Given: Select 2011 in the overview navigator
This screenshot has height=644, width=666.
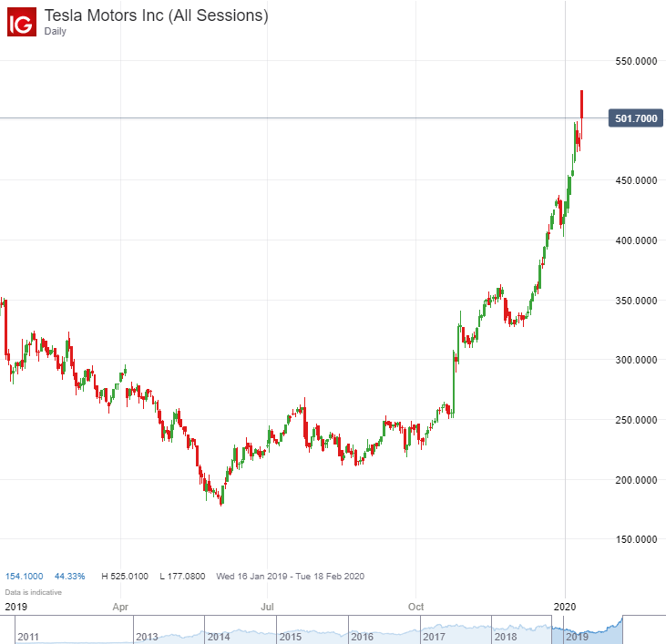Looking at the screenshot, I should click(28, 637).
